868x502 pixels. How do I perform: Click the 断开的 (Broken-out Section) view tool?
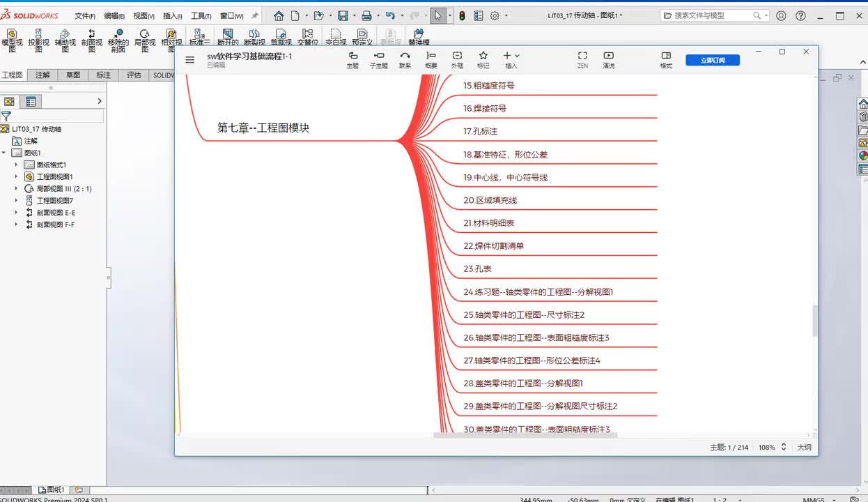(x=228, y=38)
